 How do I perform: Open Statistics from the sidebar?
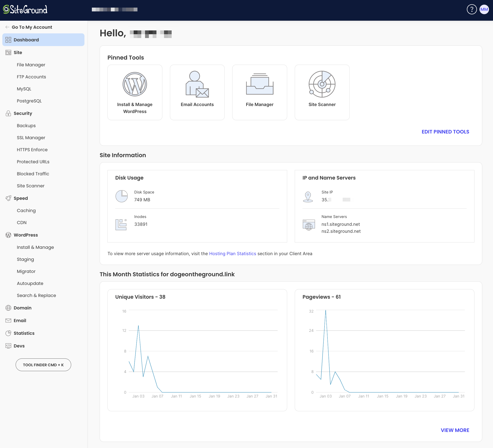[24, 333]
